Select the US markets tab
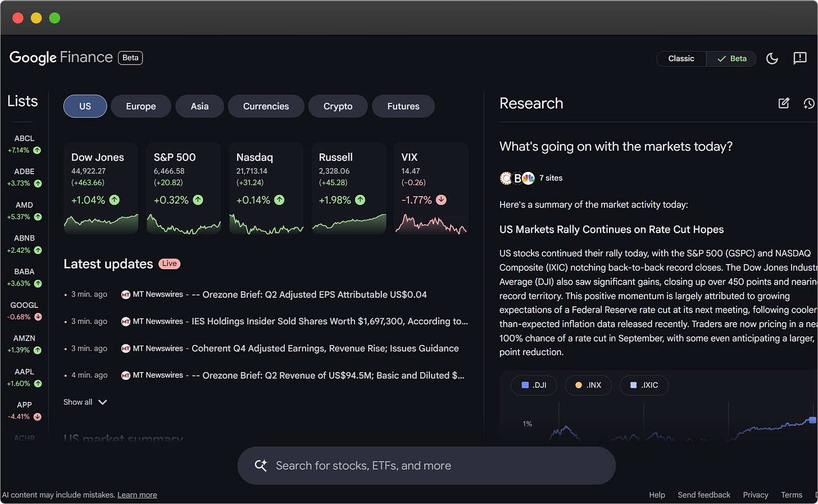Image resolution: width=818 pixels, height=504 pixels. 85,106
